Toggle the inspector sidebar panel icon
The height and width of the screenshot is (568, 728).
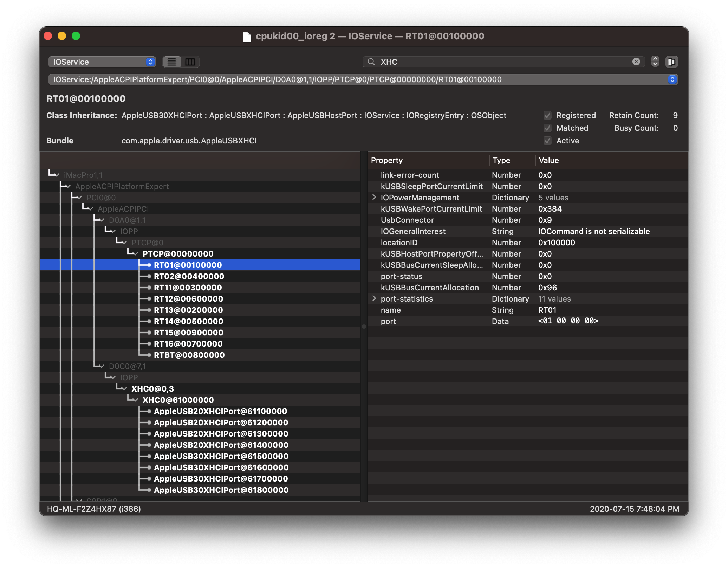click(x=671, y=62)
